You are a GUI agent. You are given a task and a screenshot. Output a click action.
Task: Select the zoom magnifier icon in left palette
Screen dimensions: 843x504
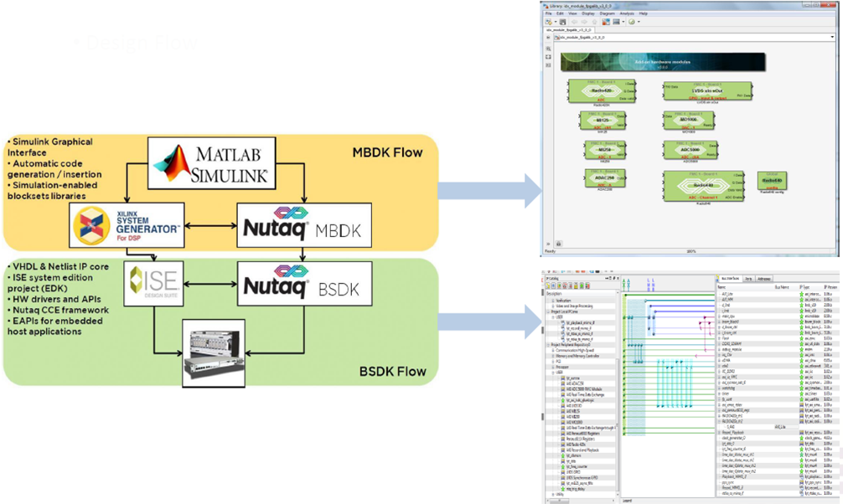548,49
